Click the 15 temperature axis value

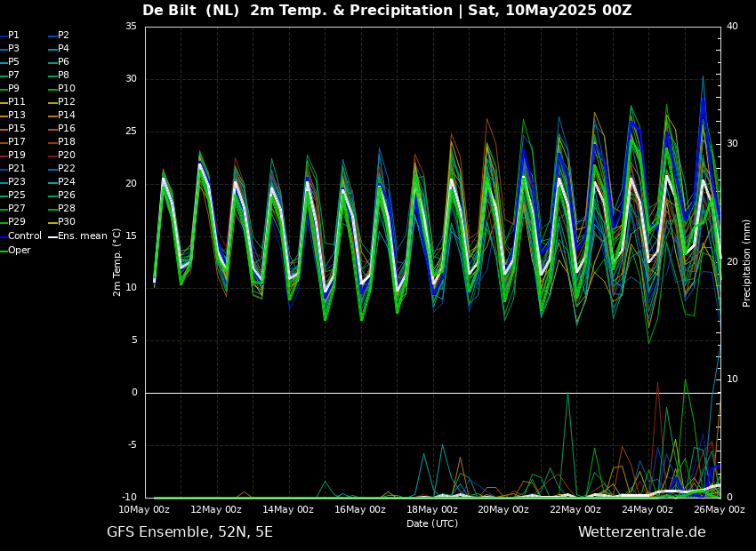(x=131, y=236)
